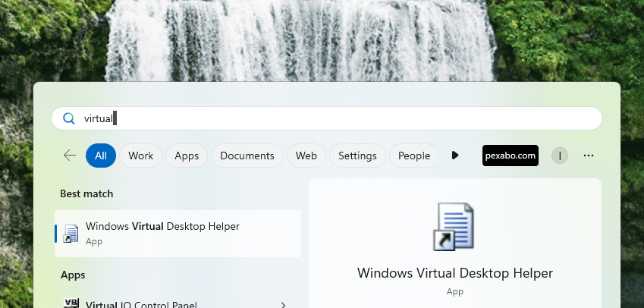Select the Virtual IO Control Panel result

pos(177,304)
